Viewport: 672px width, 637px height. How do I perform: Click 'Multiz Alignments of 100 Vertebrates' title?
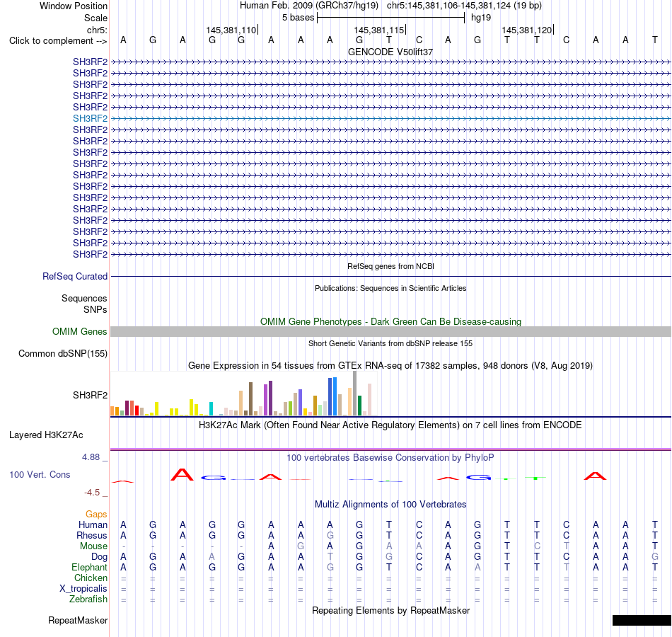tap(390, 505)
